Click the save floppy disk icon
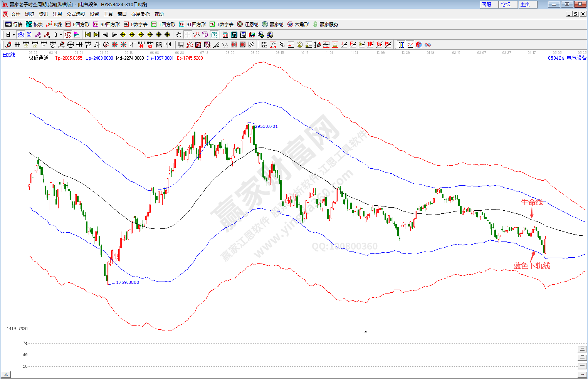The image size is (588, 379). pyautogui.click(x=252, y=35)
